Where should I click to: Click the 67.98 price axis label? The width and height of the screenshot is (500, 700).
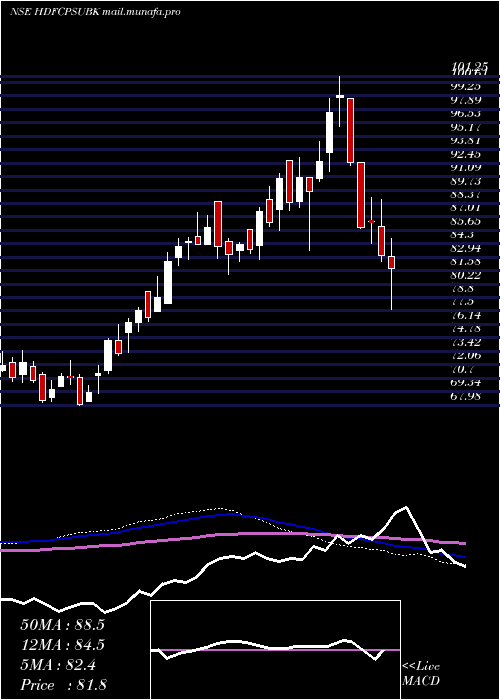pyautogui.click(x=466, y=396)
